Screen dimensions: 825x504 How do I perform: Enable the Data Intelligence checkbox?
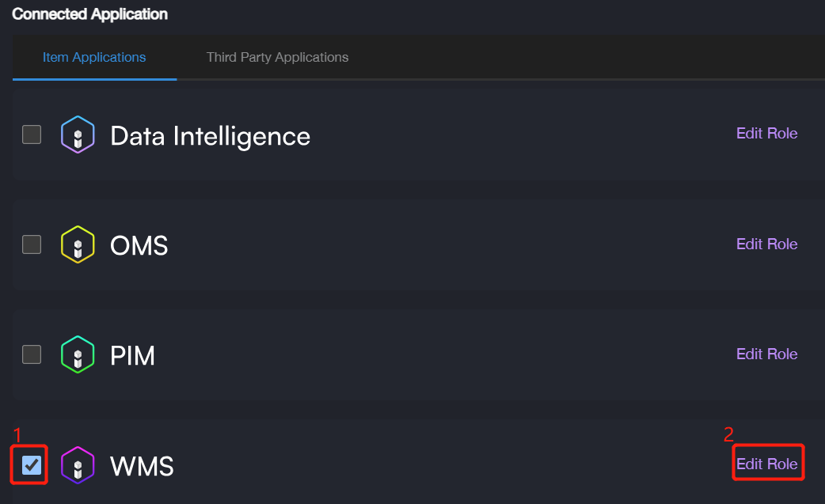(32, 135)
